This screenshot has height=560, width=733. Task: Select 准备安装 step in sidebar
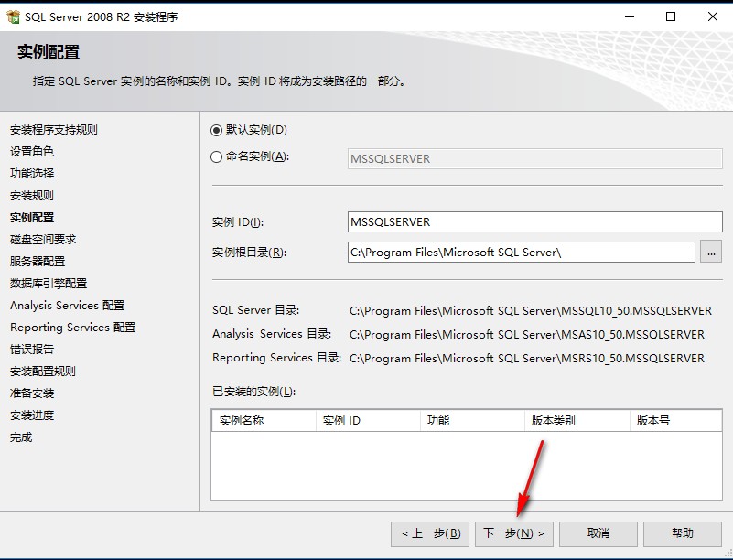[32, 393]
